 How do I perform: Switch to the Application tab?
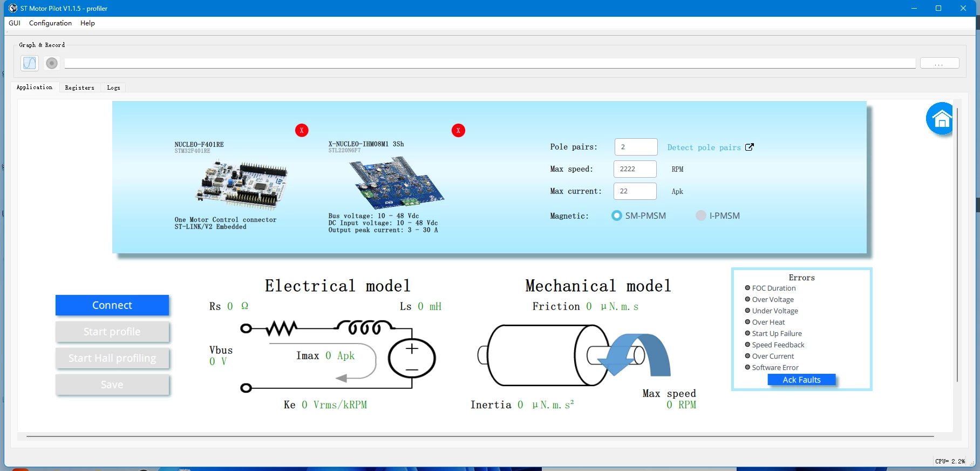click(x=35, y=87)
